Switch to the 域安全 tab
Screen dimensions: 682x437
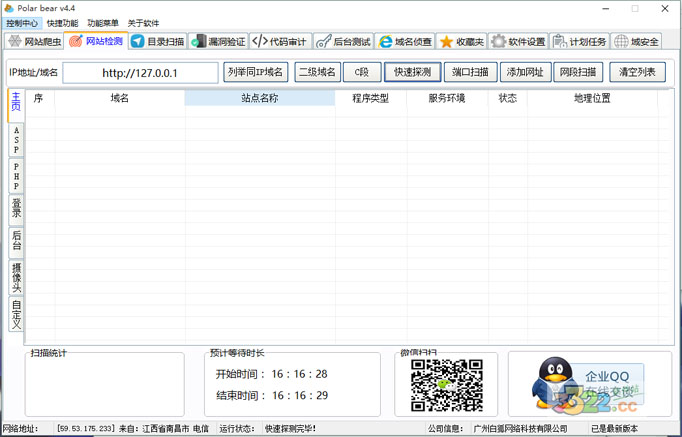click(636, 42)
